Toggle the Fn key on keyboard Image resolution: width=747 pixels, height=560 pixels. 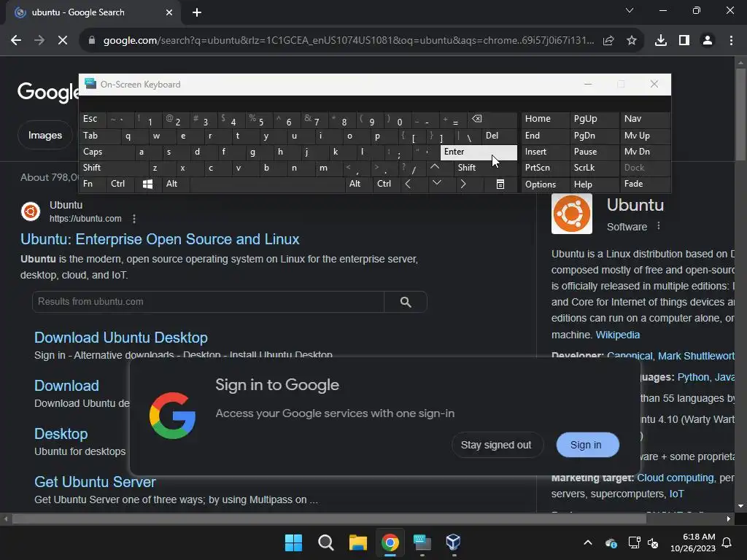pyautogui.click(x=93, y=184)
